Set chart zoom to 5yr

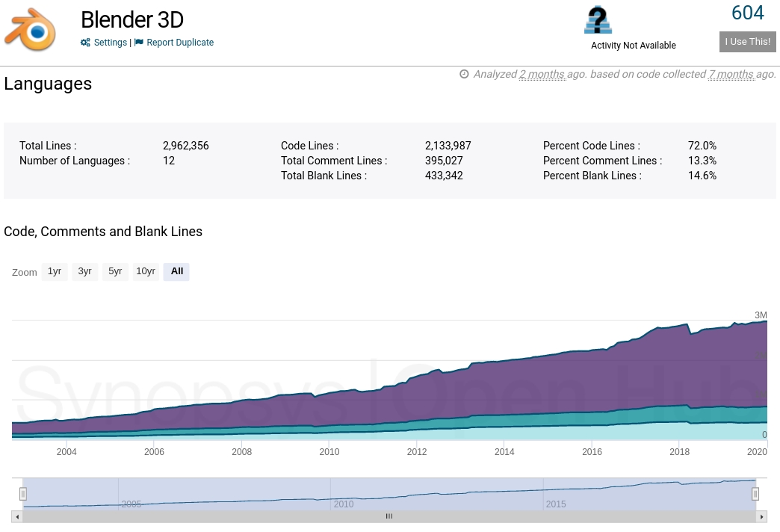(115, 272)
